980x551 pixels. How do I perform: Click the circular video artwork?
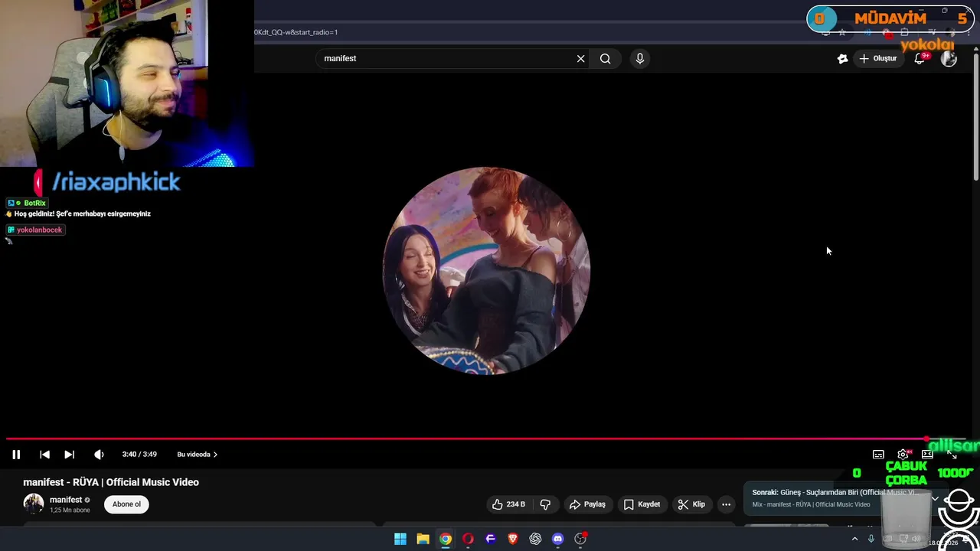click(x=486, y=271)
